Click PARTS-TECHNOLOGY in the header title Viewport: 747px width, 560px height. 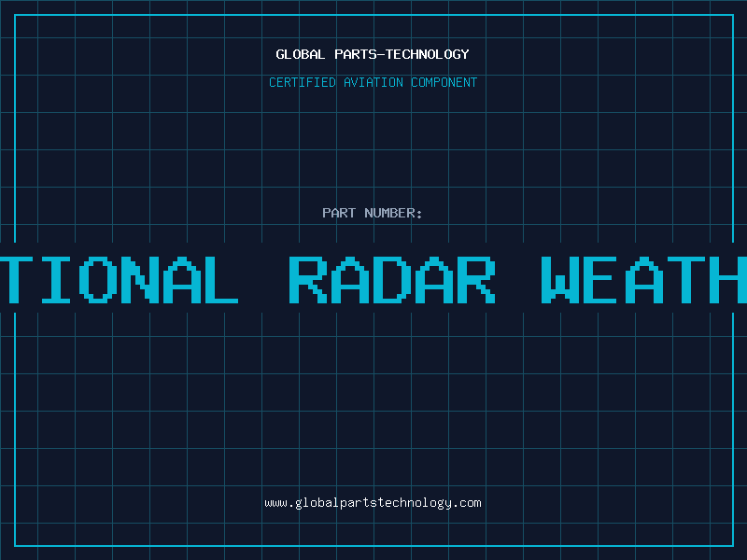coord(402,54)
